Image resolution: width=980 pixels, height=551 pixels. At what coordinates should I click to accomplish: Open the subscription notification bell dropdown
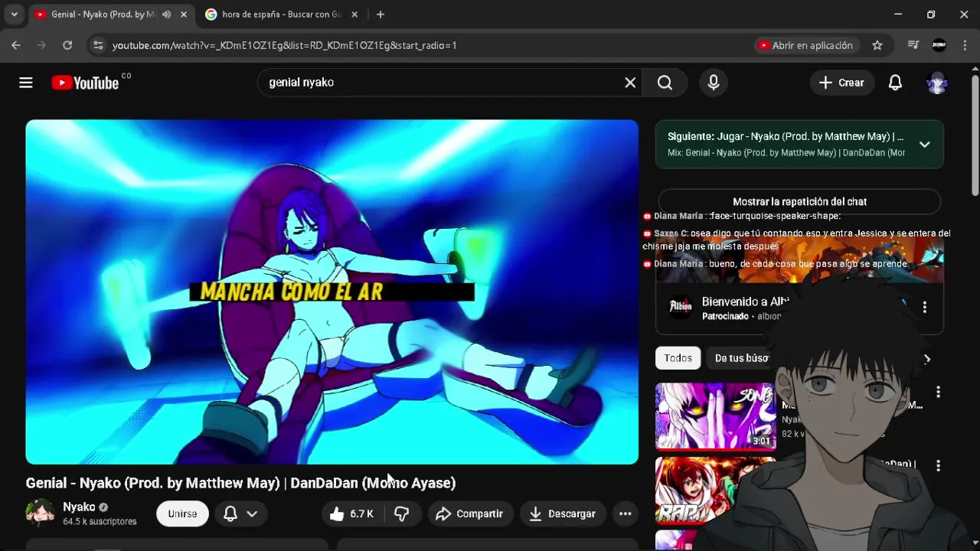click(x=240, y=514)
